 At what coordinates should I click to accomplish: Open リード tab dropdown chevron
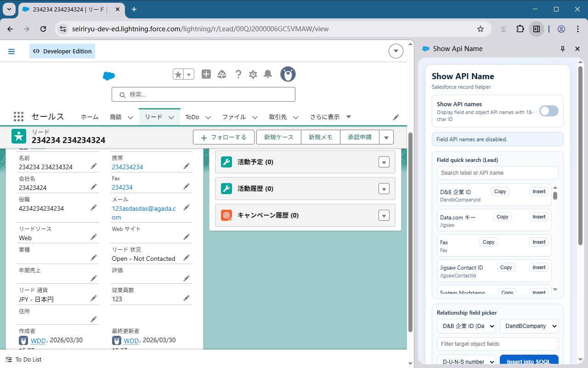tap(171, 117)
